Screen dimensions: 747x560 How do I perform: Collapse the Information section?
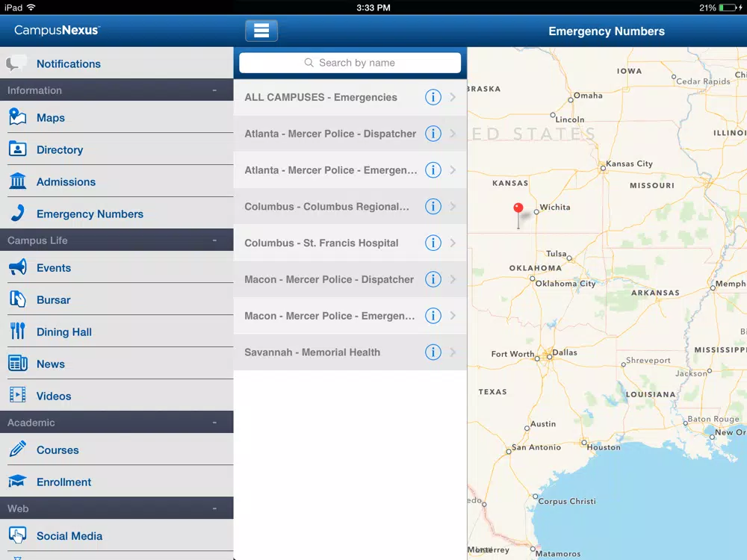[214, 90]
